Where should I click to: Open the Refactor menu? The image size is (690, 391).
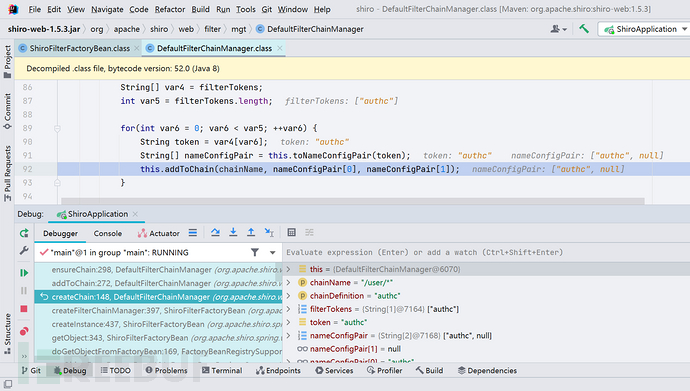click(170, 9)
